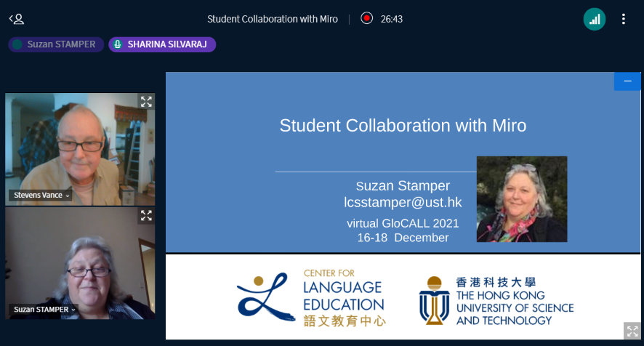Image resolution: width=644 pixels, height=346 pixels.
Task: Click the 16-18 December date text
Action: 403,238
